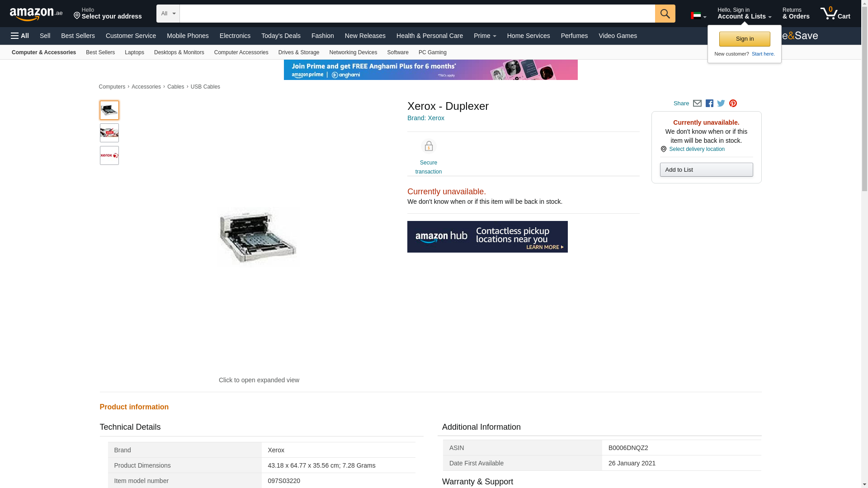Select the second product thumbnail image

tap(109, 133)
